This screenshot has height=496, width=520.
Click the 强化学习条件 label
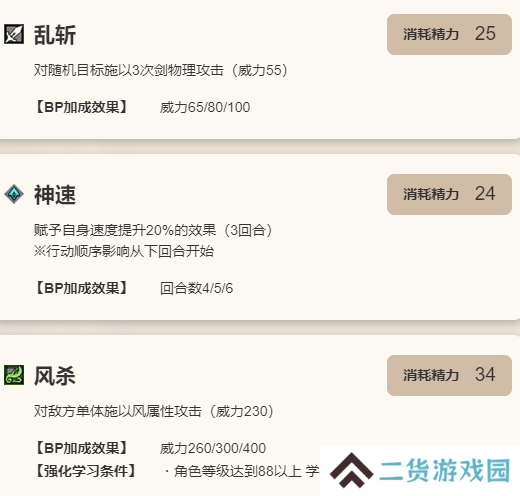85,471
